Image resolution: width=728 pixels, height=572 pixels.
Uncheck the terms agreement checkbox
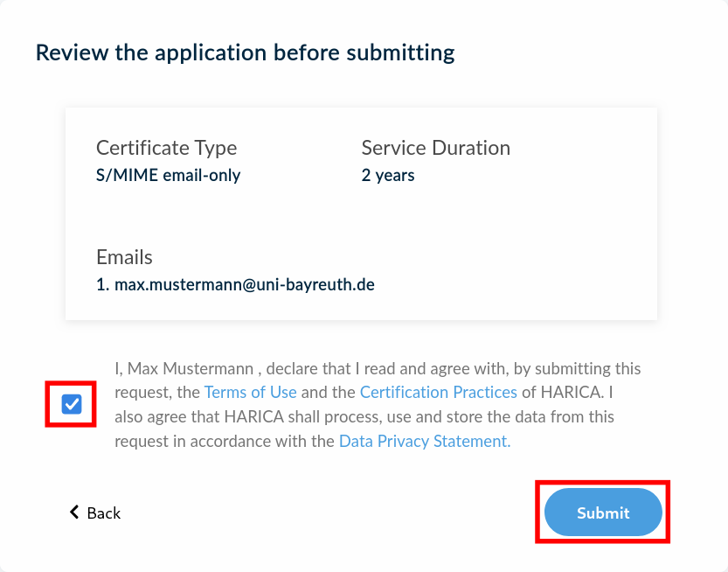point(72,404)
